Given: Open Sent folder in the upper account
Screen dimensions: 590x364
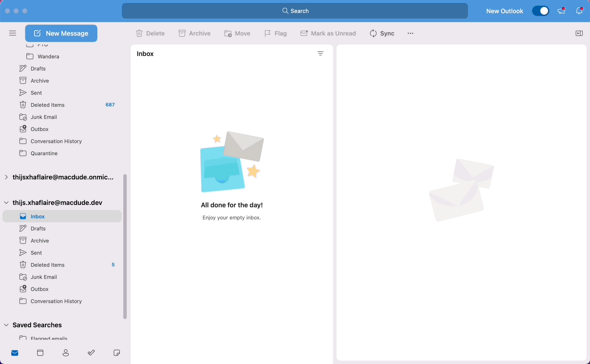Looking at the screenshot, I should click(x=62, y=93).
